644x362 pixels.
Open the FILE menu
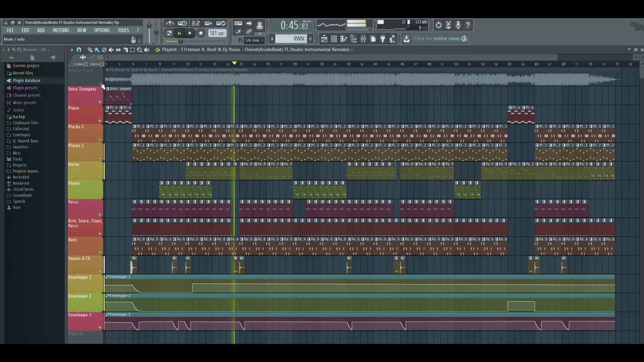(x=10, y=30)
